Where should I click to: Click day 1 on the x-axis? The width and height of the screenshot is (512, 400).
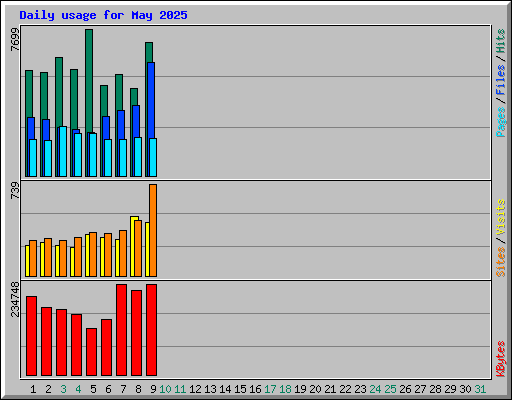(33, 389)
